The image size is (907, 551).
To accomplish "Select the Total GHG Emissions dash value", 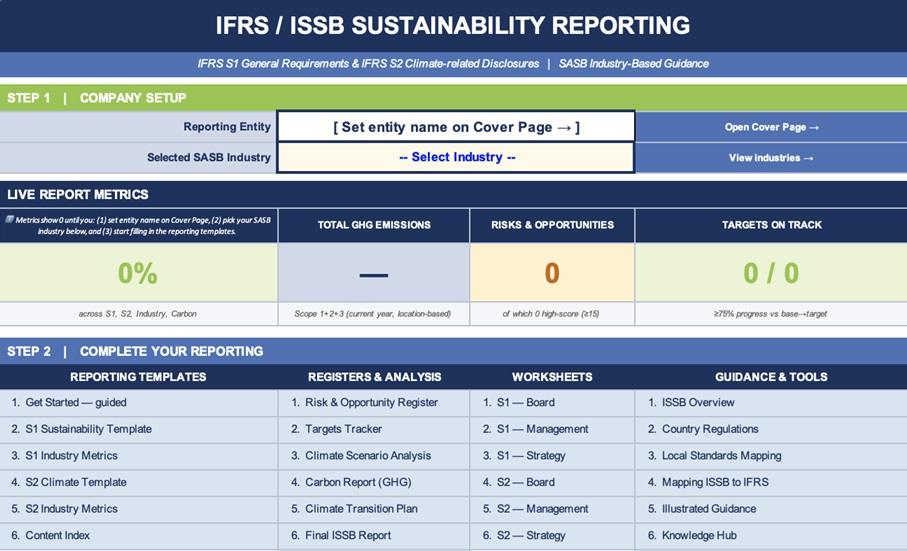I will click(374, 272).
